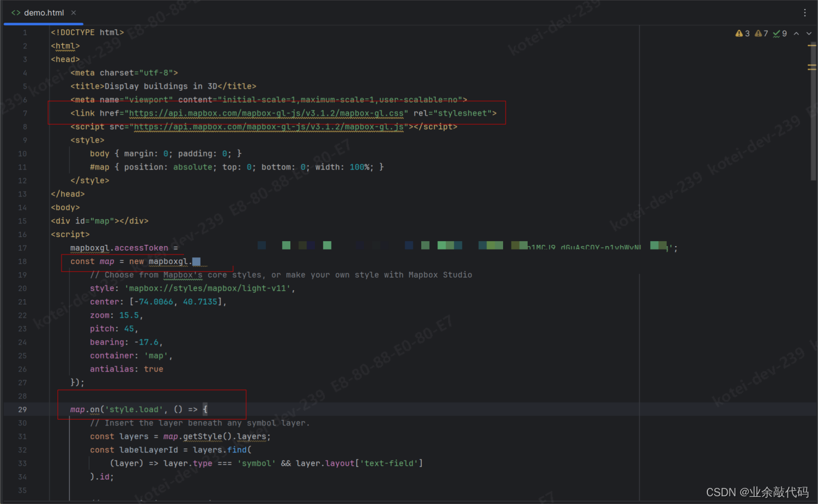Open the mapbox-gl.css stylesheet link
Viewport: 818px width, 504px height.
pos(267,113)
